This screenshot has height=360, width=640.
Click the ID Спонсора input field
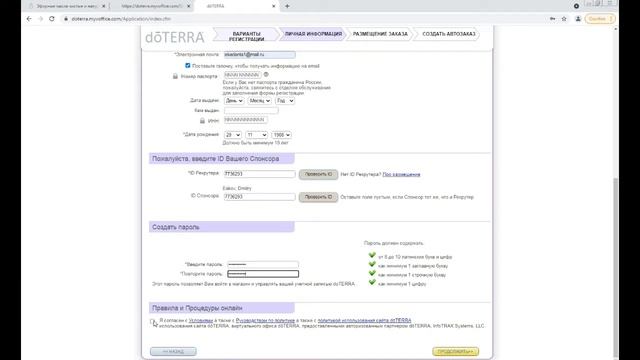(x=260, y=197)
